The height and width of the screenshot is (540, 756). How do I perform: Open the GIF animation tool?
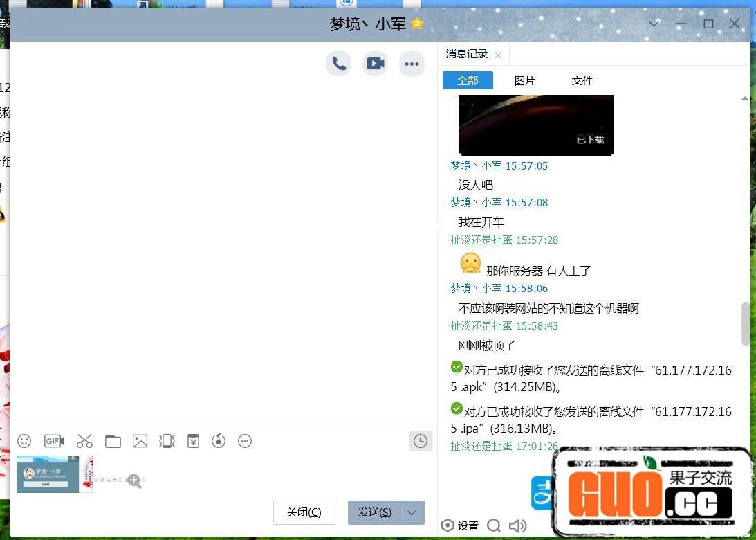(x=54, y=441)
